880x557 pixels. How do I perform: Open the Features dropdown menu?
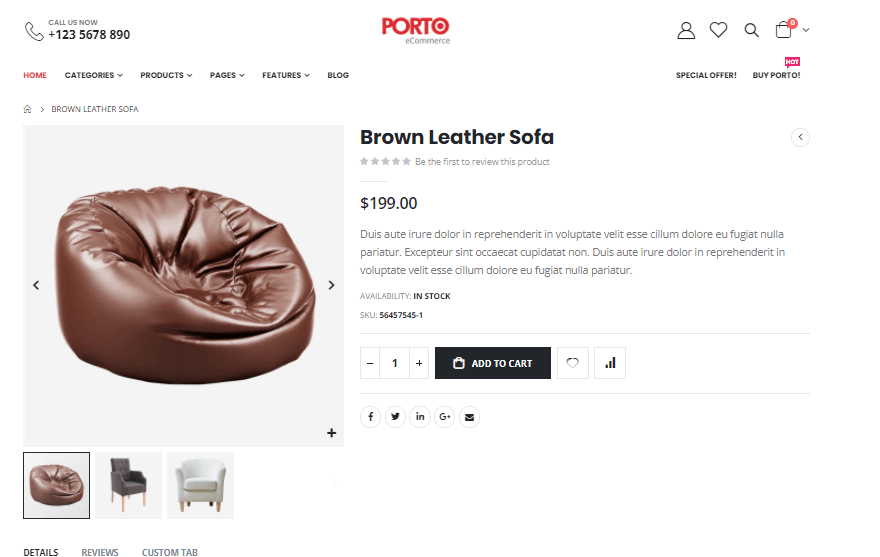click(x=285, y=75)
